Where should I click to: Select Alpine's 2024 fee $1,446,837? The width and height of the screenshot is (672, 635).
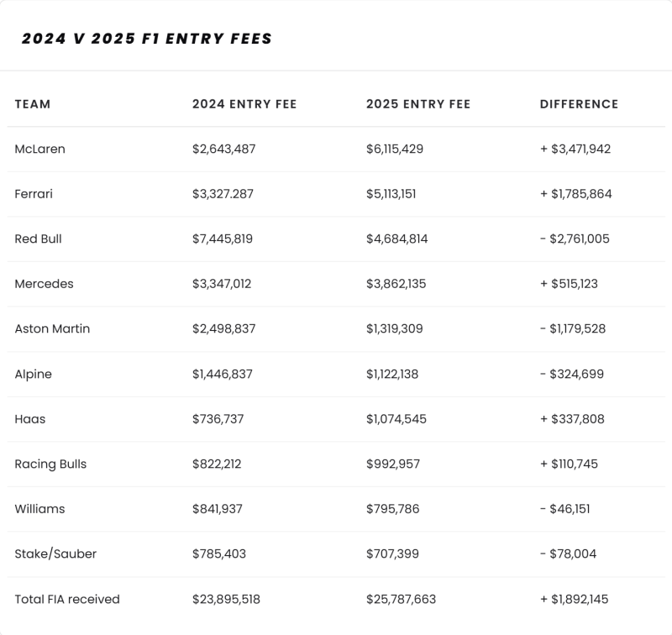(223, 374)
